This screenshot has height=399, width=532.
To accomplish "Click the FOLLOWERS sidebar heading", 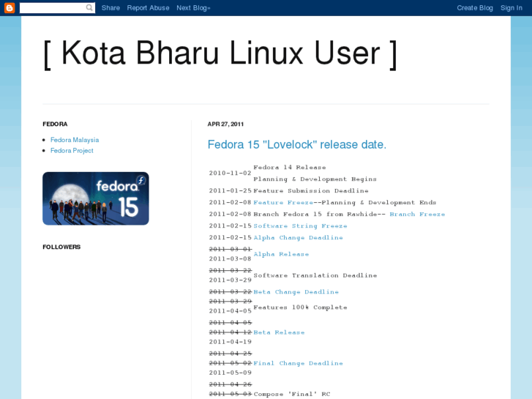I will [x=61, y=247].
